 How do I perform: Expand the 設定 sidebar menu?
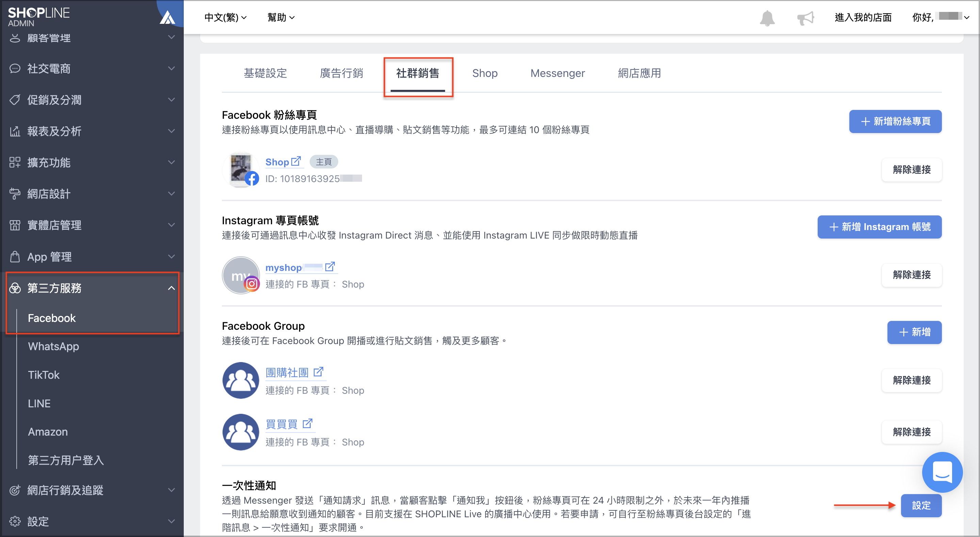pos(92,521)
